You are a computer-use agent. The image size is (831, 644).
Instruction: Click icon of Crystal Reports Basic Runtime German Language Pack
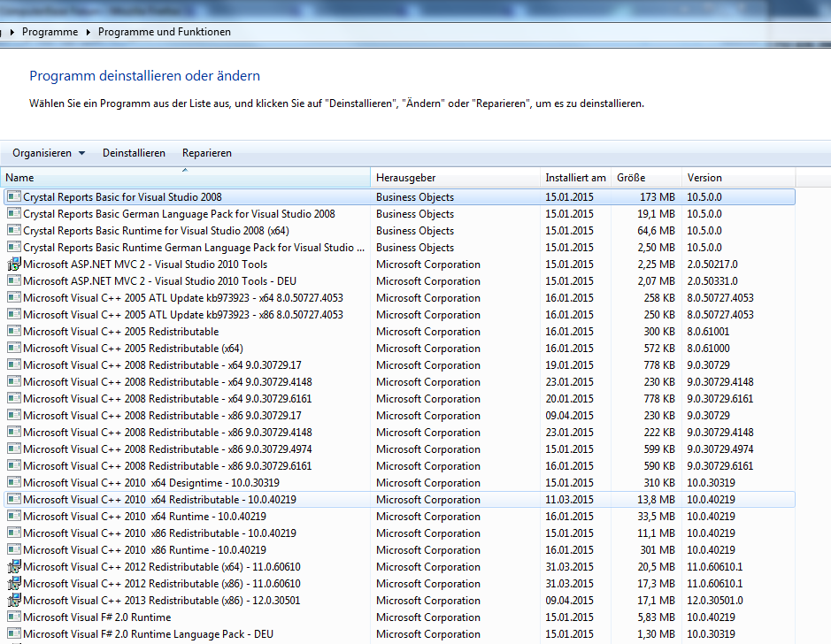click(14, 248)
